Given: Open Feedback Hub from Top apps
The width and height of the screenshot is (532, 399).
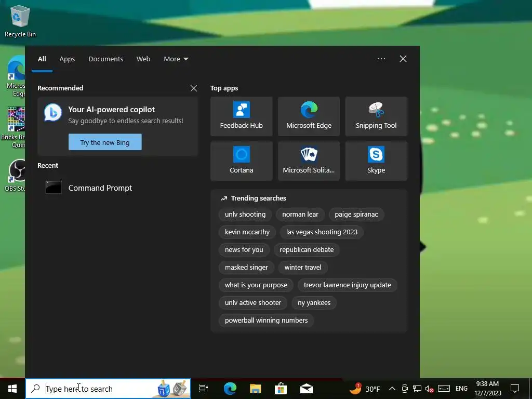Looking at the screenshot, I should [241, 116].
